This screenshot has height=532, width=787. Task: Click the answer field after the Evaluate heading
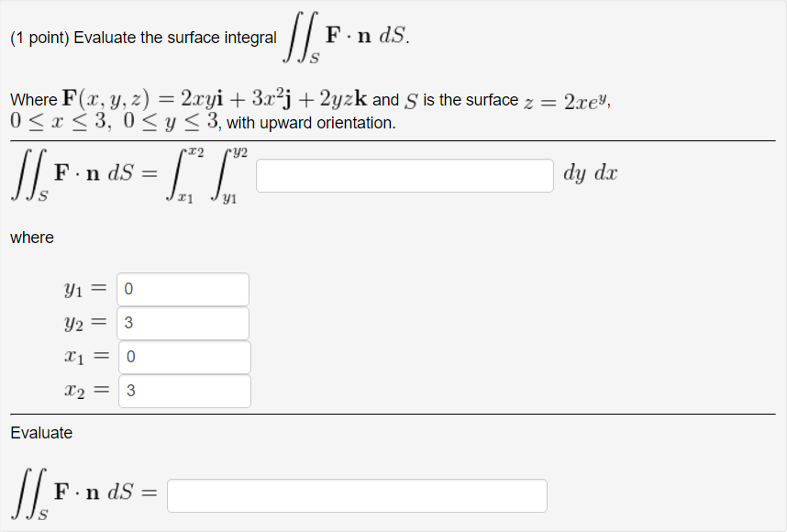(x=355, y=494)
